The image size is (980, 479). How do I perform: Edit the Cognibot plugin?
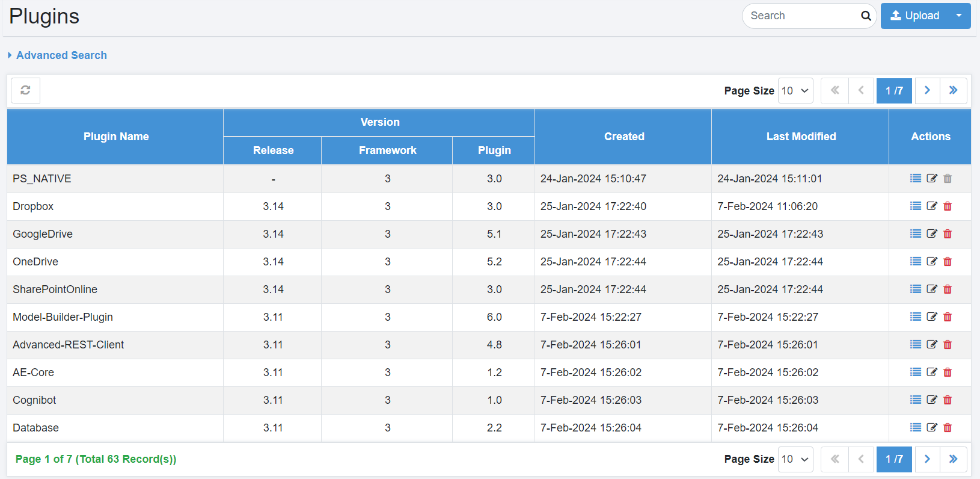pyautogui.click(x=932, y=400)
